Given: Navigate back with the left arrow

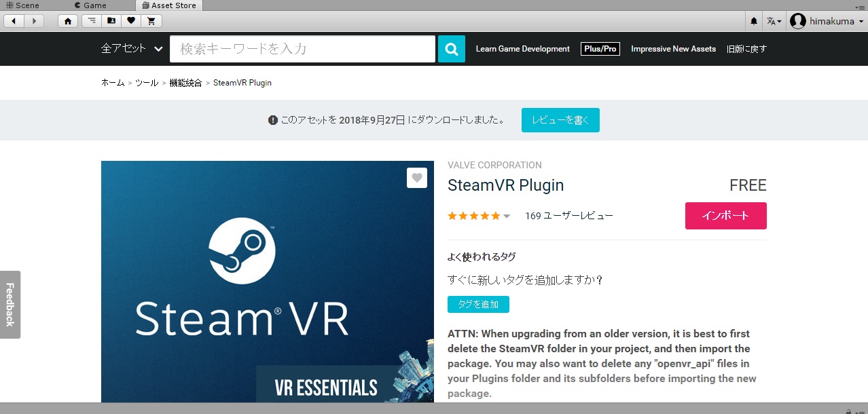Looking at the screenshot, I should click(14, 21).
